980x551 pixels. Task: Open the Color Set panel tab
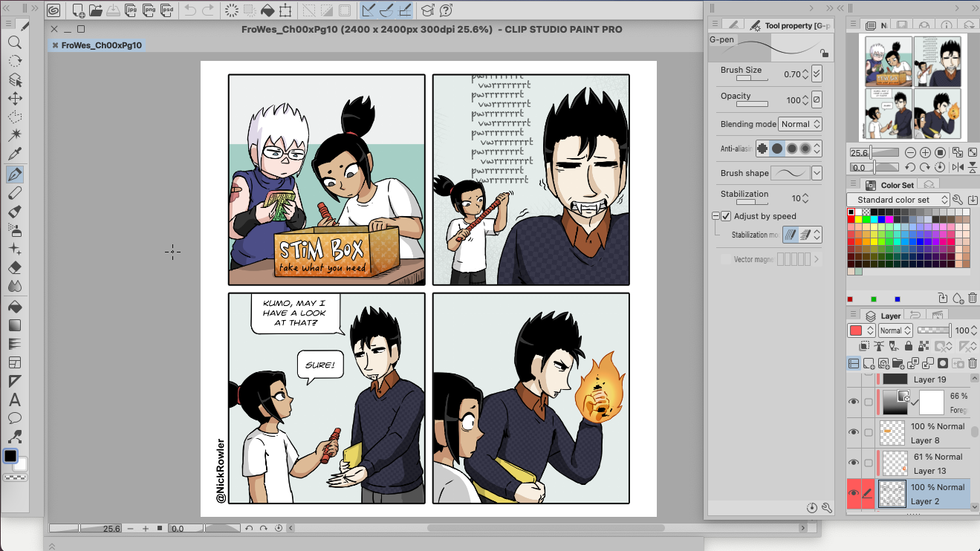897,185
